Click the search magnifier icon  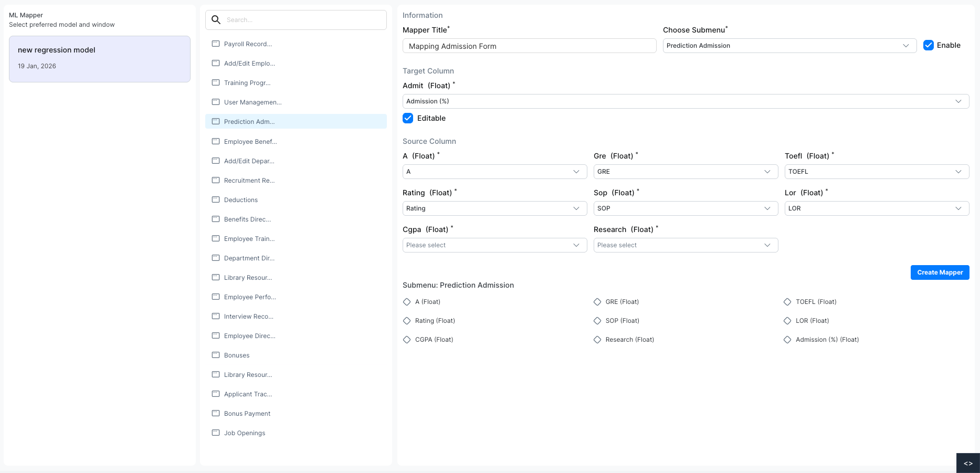click(216, 19)
